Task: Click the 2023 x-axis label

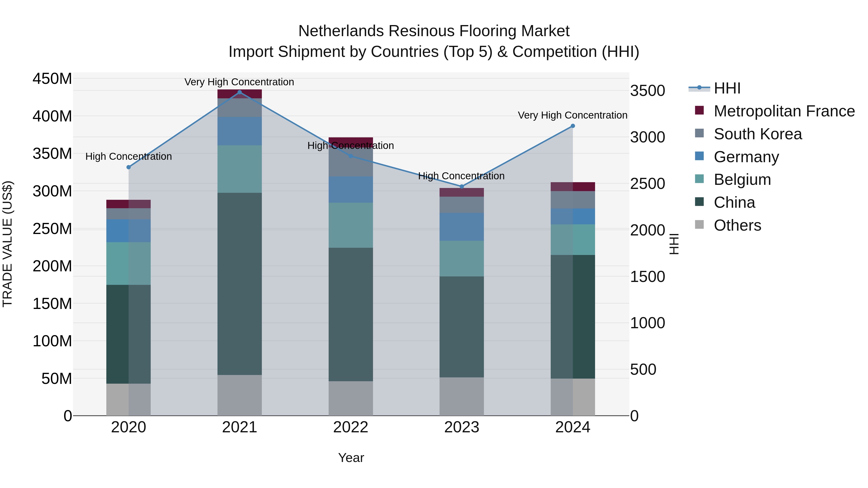Action: [x=462, y=427]
